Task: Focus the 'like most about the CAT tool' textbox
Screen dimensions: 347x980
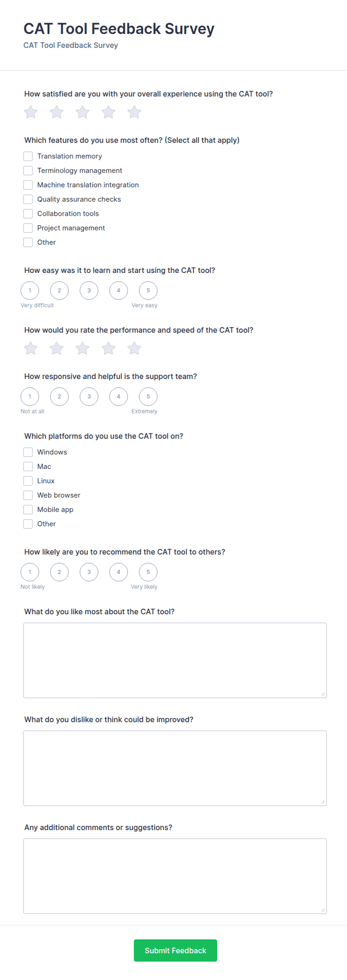Action: 175,660
